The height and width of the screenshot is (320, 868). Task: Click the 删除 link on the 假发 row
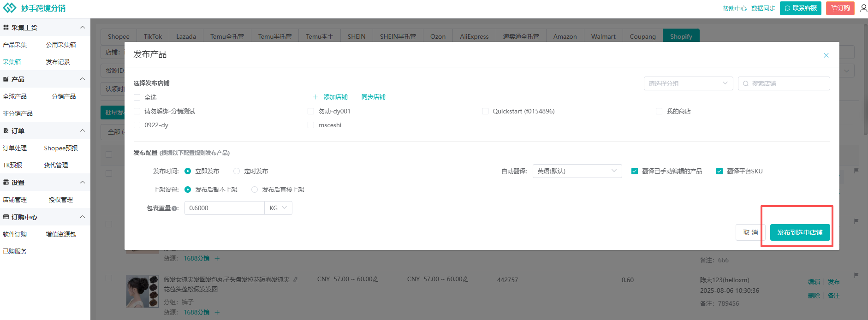point(814,296)
